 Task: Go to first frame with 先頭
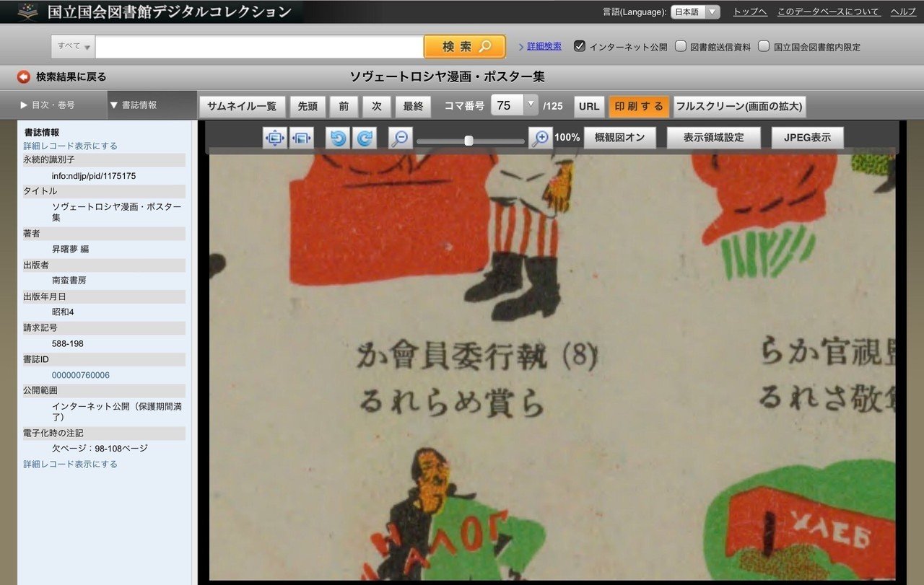[308, 106]
